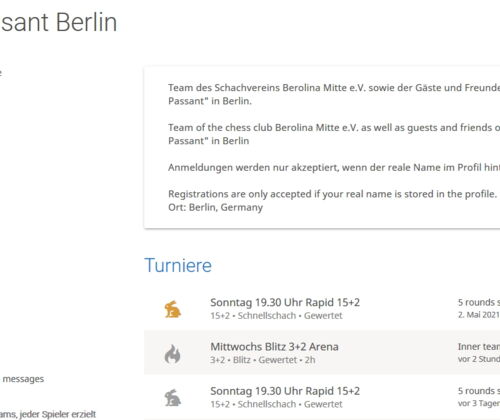500x420 pixels.
Task: Click the English description 'Team of the chess club'
Action: [334, 134]
